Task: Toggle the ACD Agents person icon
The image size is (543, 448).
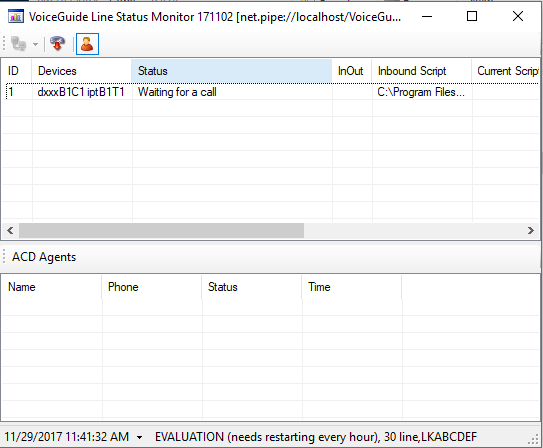Action: tap(87, 44)
